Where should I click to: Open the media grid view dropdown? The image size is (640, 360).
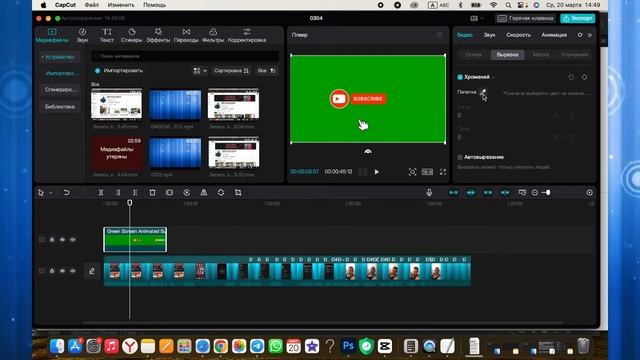200,71
